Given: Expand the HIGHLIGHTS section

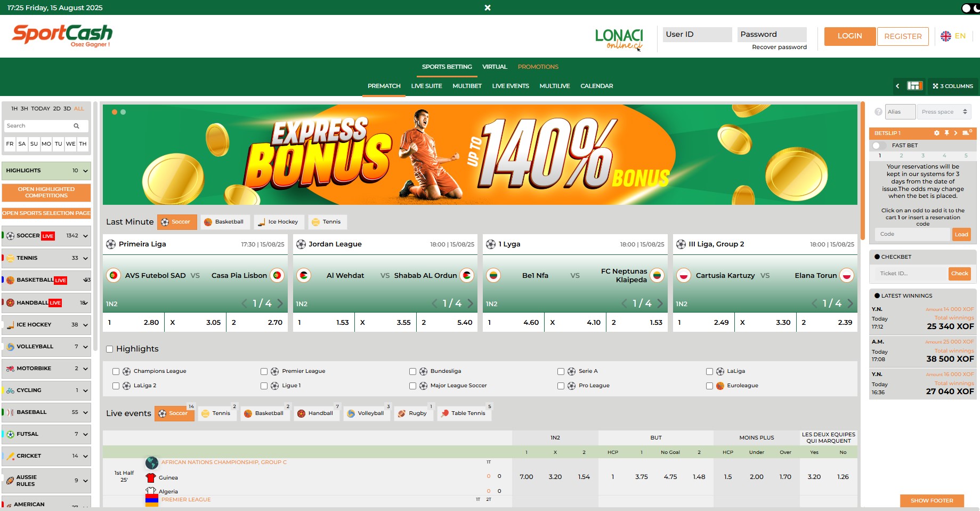Looking at the screenshot, I should coord(85,171).
